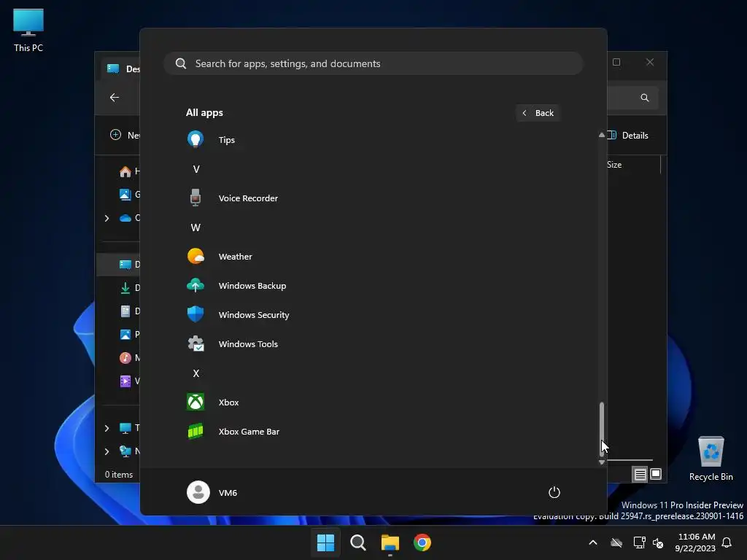
Task: Click New button in Explorer toolbar
Action: point(124,135)
